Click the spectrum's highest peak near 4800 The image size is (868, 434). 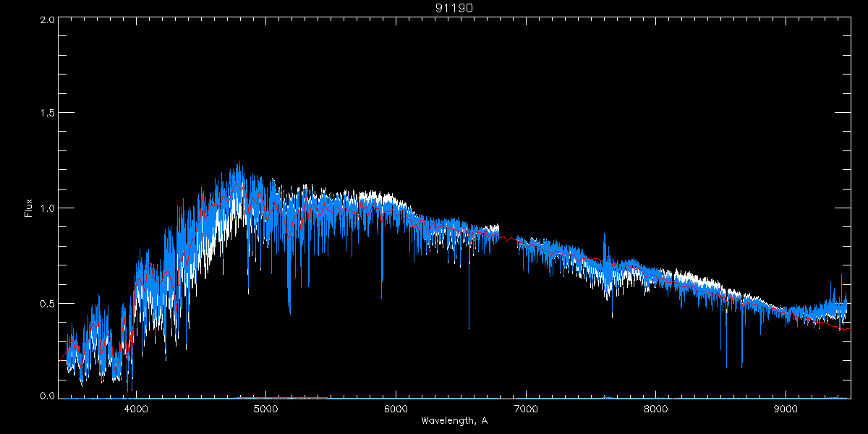[239, 163]
